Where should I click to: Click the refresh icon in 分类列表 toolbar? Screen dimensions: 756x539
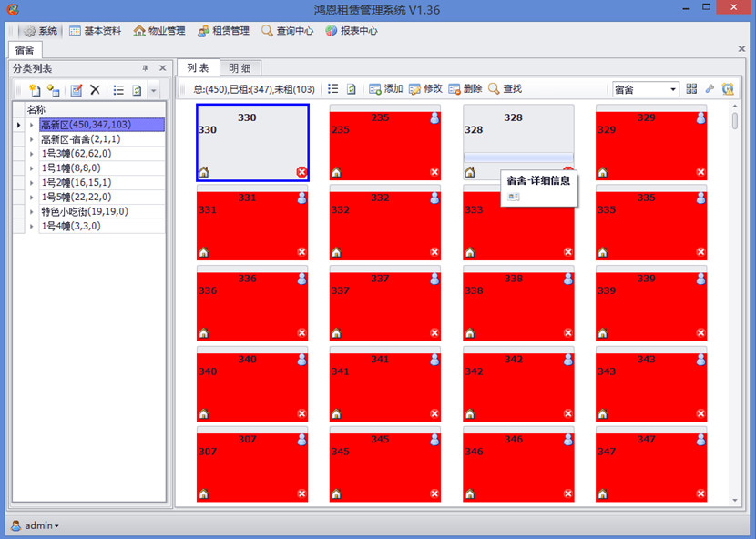pos(137,90)
